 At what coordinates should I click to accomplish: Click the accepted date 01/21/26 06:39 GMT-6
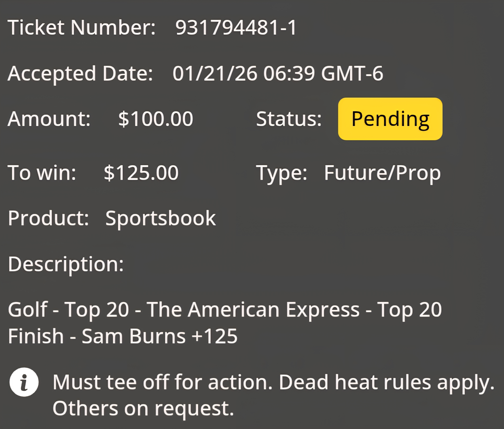[278, 73]
